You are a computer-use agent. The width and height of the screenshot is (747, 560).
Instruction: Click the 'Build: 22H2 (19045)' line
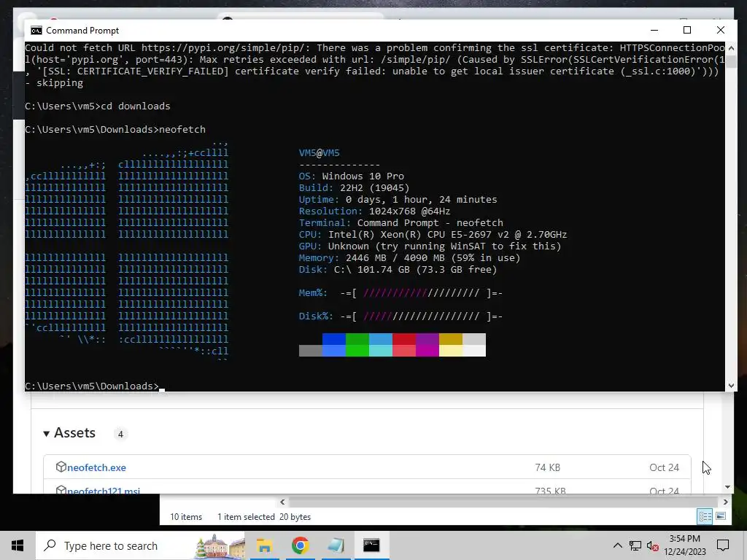354,187
